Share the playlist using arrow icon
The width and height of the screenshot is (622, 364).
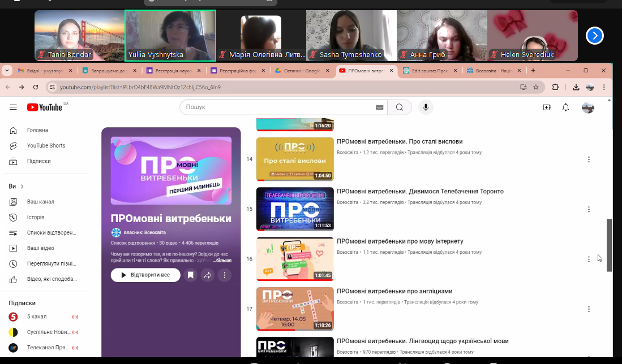click(x=208, y=275)
